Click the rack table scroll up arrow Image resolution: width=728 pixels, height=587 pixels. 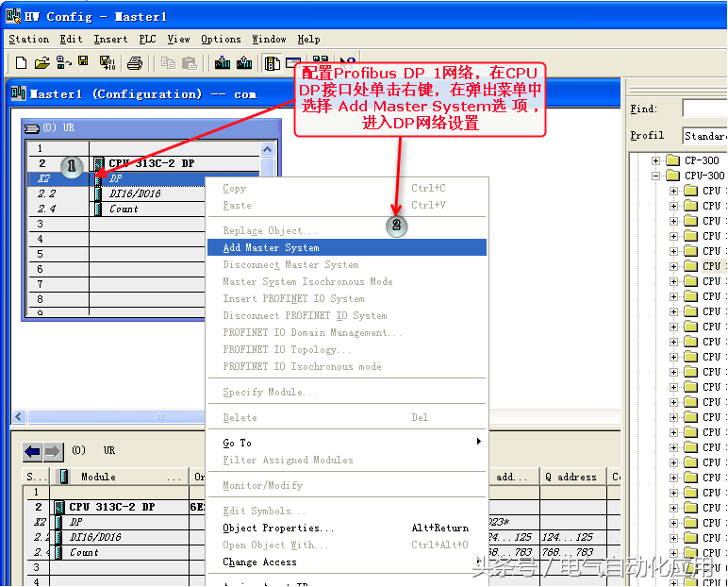click(267, 149)
